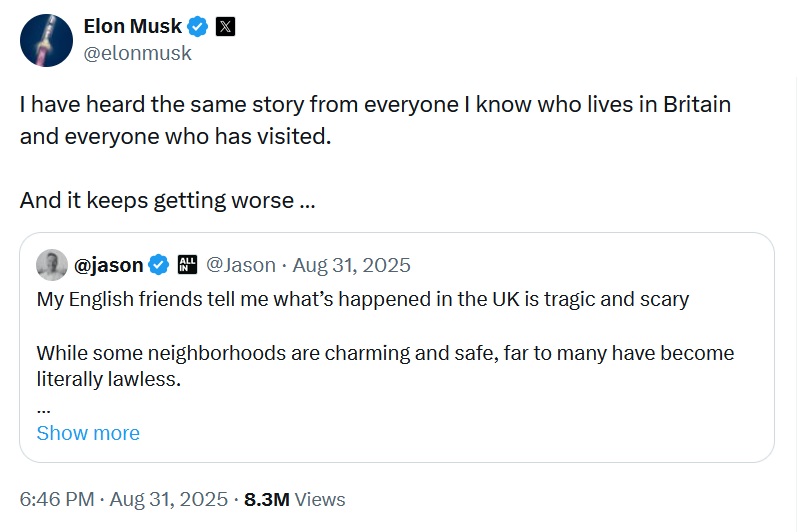The image size is (798, 532).
Task: Click the "And it keeps getting worse" line
Action: (x=167, y=199)
